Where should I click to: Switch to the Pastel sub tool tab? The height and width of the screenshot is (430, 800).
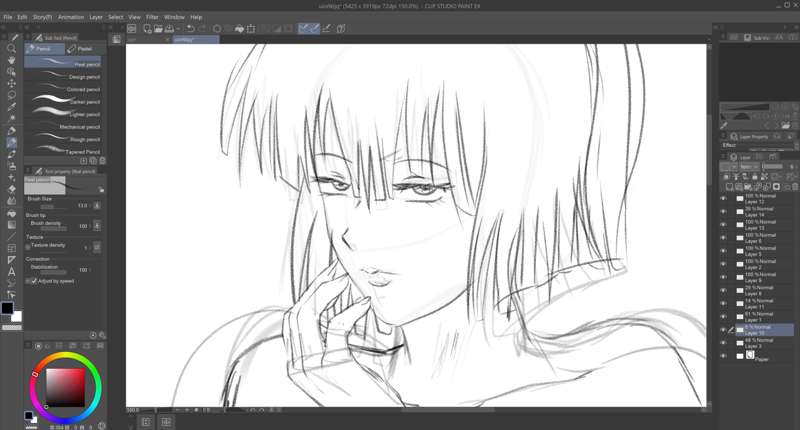pos(85,49)
